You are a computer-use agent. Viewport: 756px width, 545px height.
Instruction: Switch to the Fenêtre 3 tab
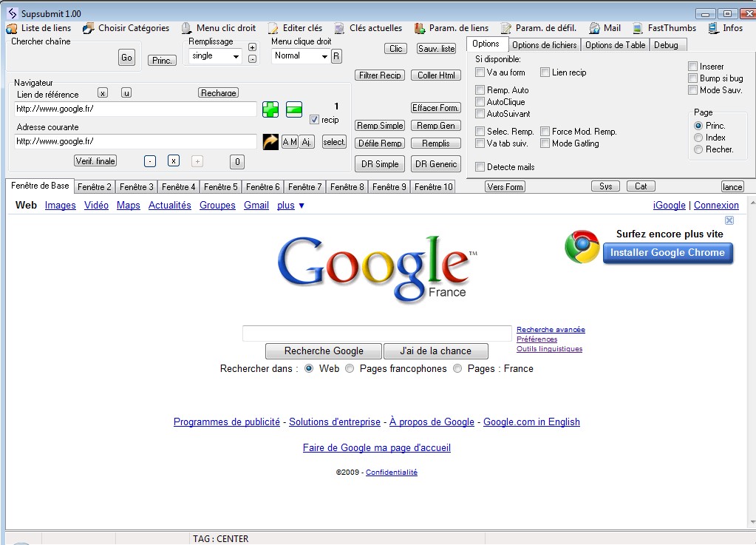(137, 187)
